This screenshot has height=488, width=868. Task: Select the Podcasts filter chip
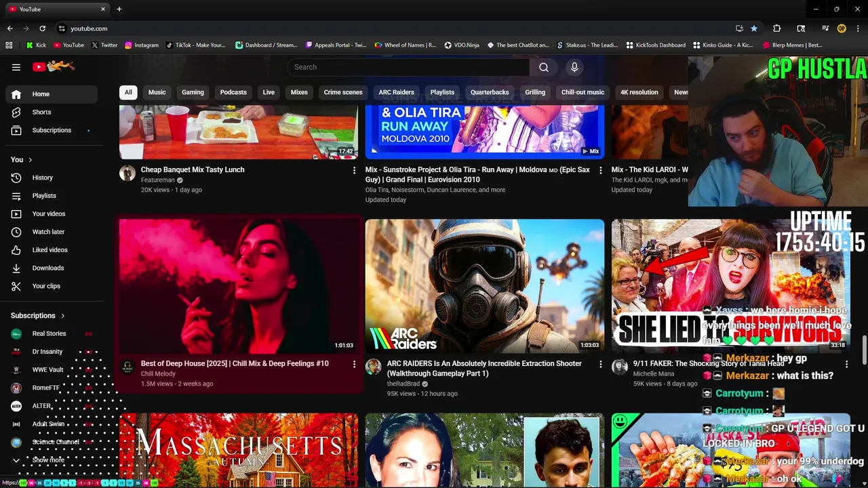233,92
